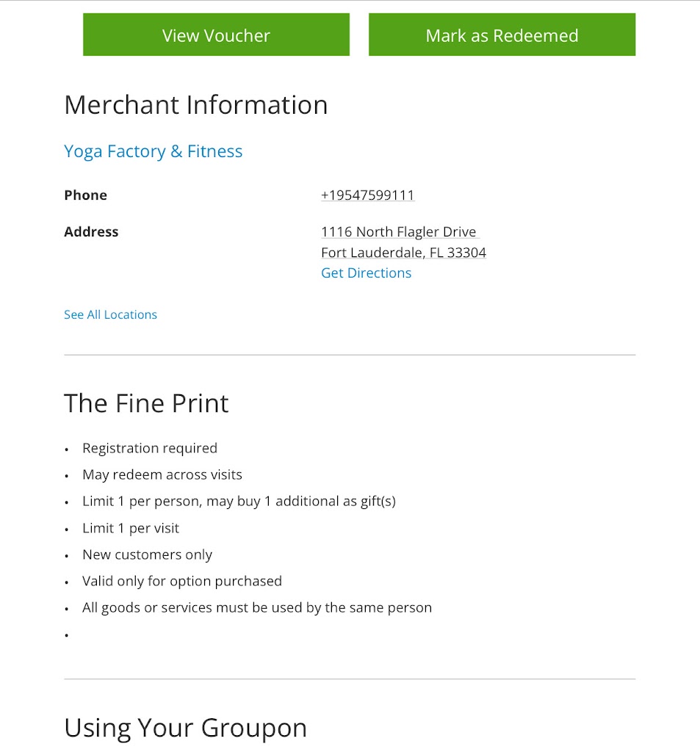Click The Fine Print section heading
Viewport: 700px width, 752px height.
[x=146, y=403]
